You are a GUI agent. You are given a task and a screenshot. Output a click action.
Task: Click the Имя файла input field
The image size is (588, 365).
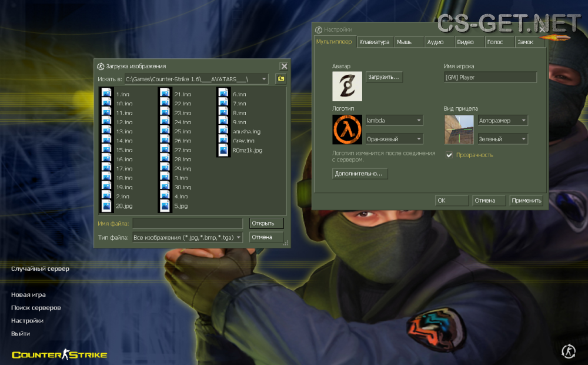pos(188,224)
